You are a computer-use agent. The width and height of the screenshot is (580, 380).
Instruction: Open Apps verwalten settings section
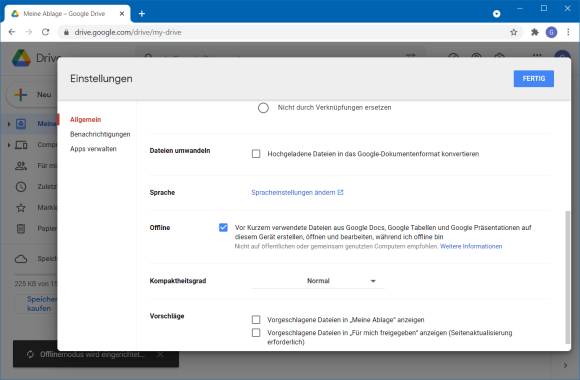pos(93,149)
